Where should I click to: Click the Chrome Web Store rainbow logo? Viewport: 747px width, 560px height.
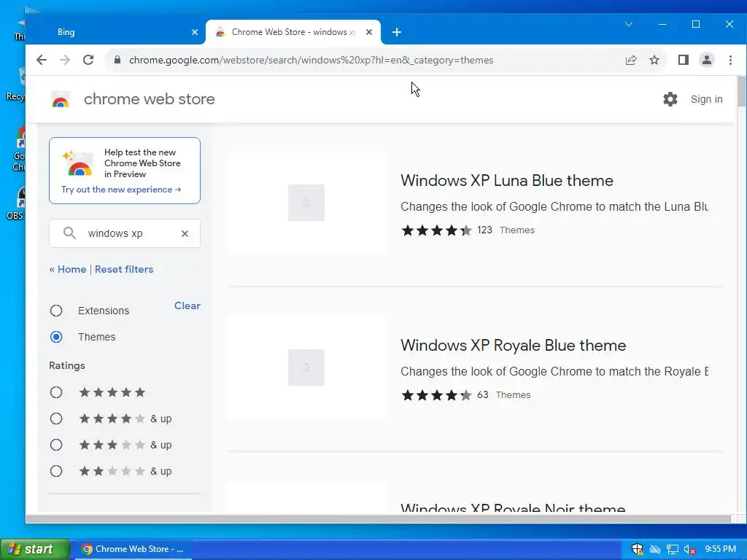[x=61, y=99]
